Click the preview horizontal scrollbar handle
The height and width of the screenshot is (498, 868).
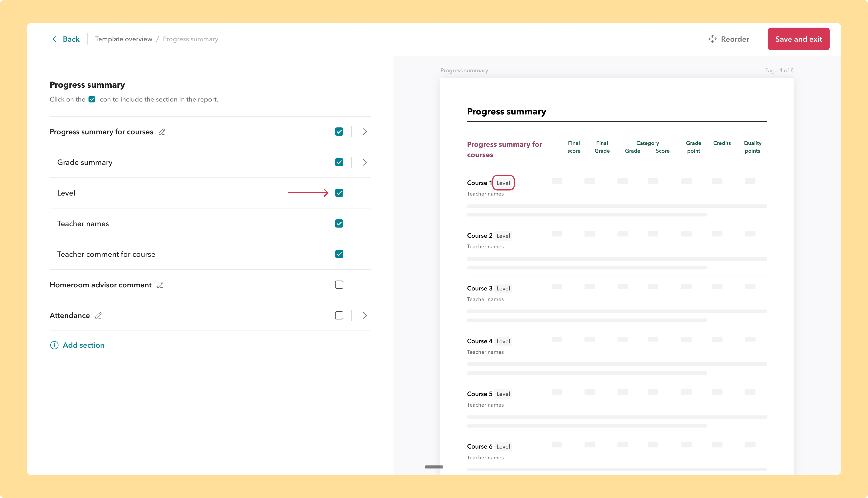click(434, 467)
